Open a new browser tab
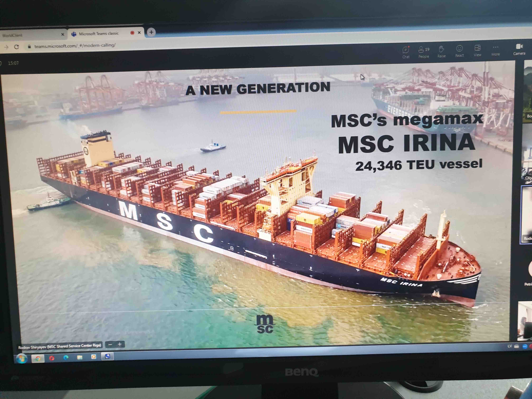 pos(151,32)
